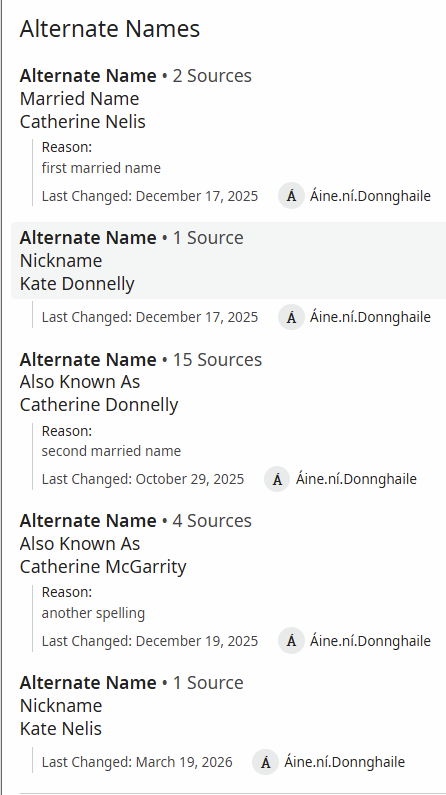Click the Alternate Names heading
This screenshot has width=446, height=795.
(x=110, y=28)
